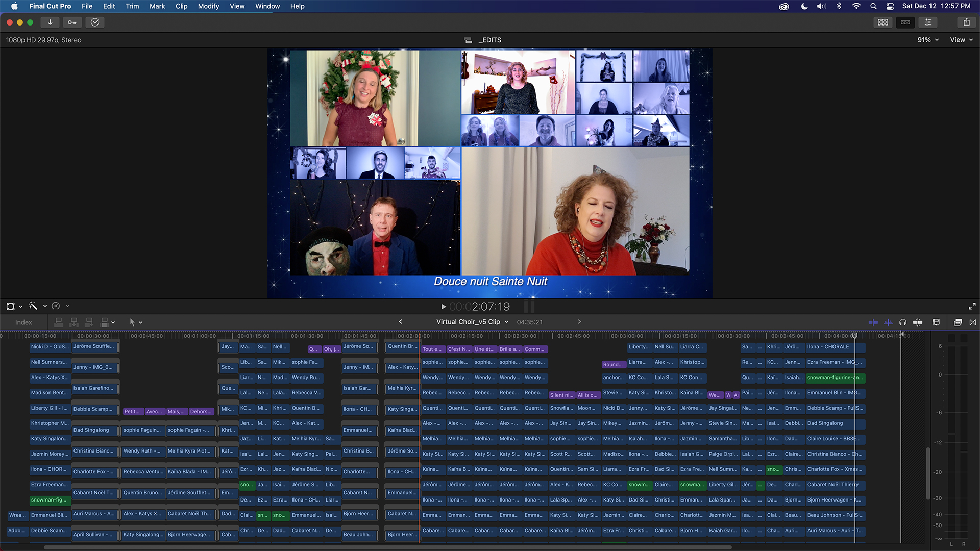Show or hide the Browser panel

point(883,22)
